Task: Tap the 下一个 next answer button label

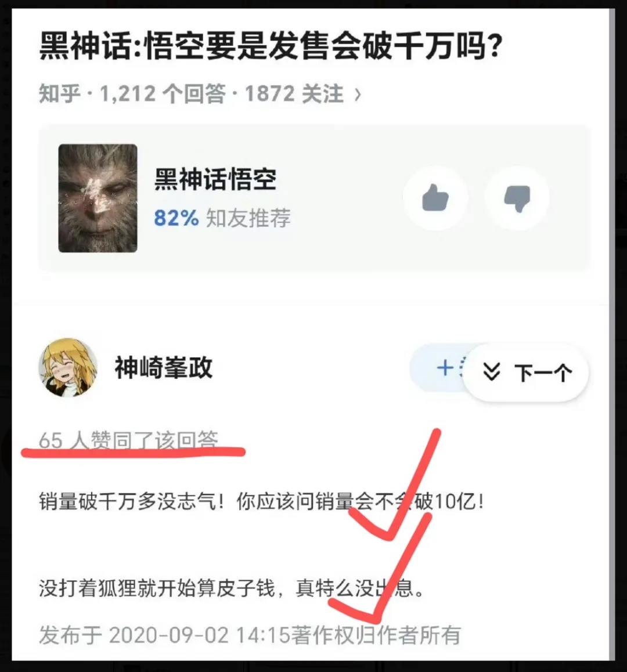Action: 543,373
